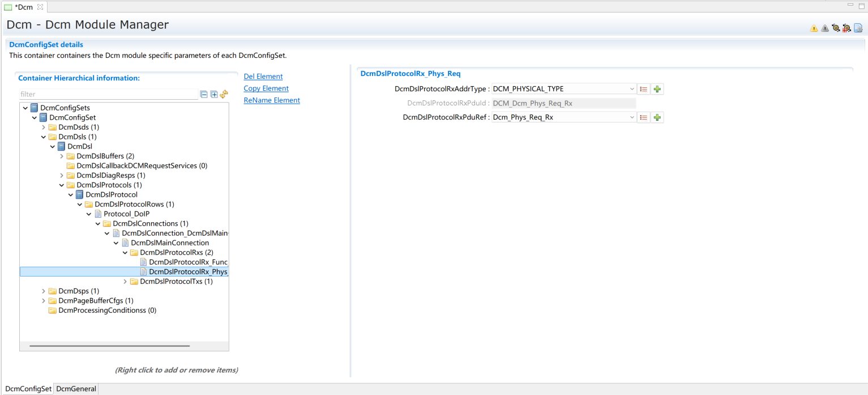
Task: Switch to the DcmGeneral tab
Action: point(76,389)
